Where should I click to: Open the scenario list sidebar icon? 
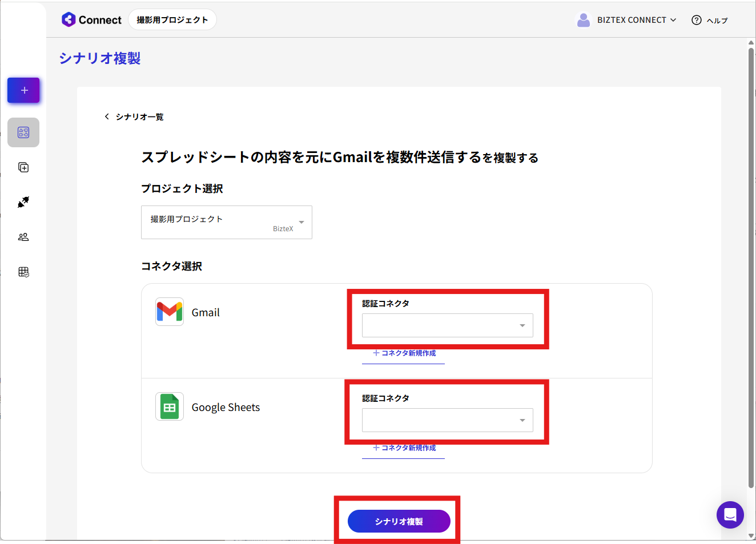coord(23,132)
